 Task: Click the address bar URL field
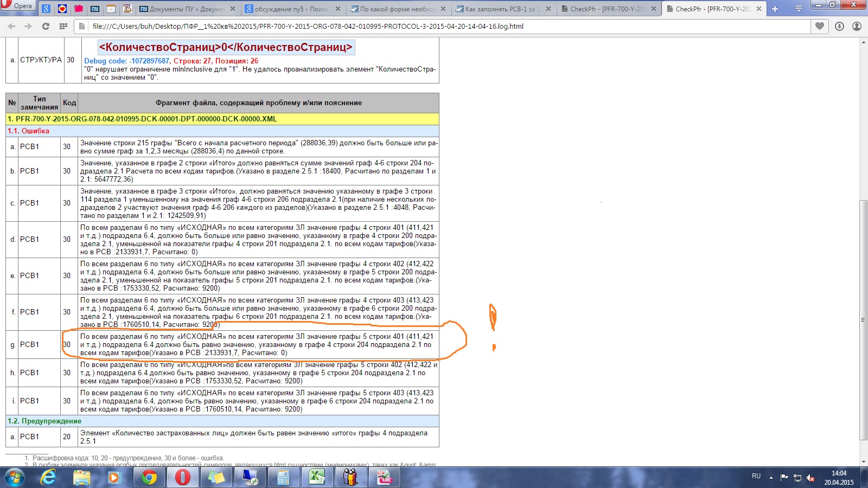pos(434,26)
